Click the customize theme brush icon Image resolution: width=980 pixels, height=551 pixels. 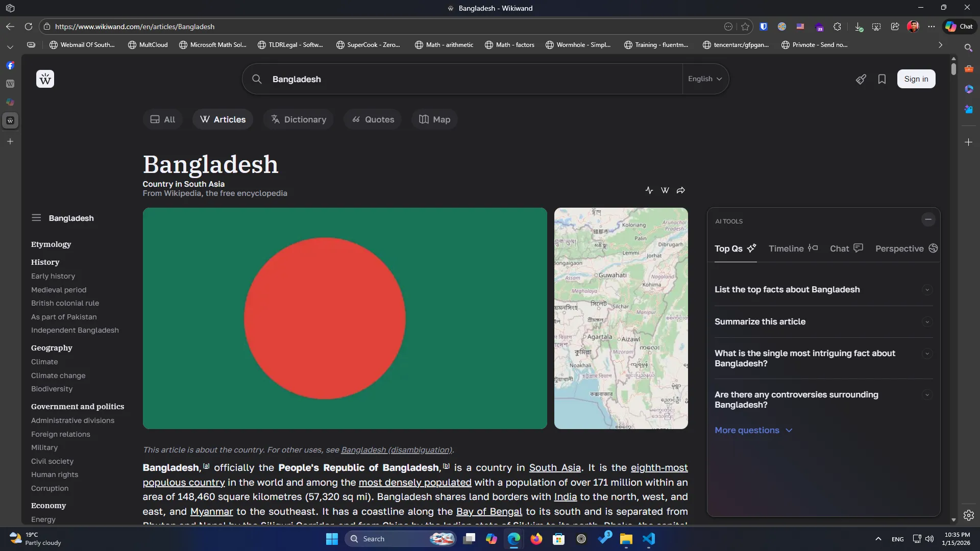(861, 79)
